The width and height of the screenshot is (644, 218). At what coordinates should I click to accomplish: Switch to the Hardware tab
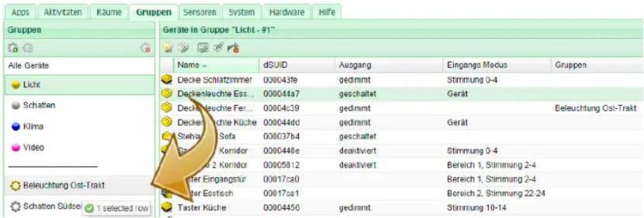(286, 12)
